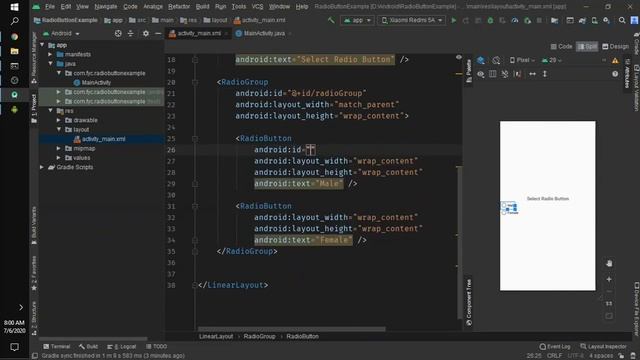Open the Resource Manager side tab
Viewport: 640px width, 360px height.
pos(34,57)
